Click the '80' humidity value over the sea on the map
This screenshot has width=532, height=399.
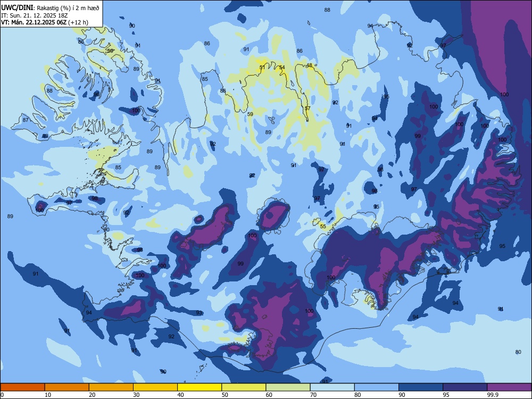pos(518,352)
